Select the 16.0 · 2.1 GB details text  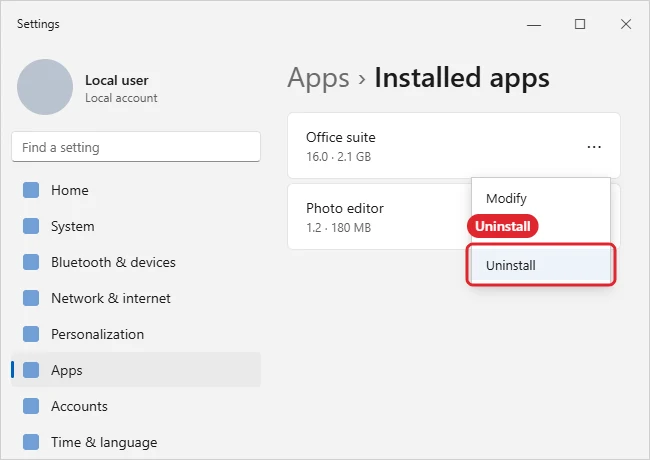[338, 157]
